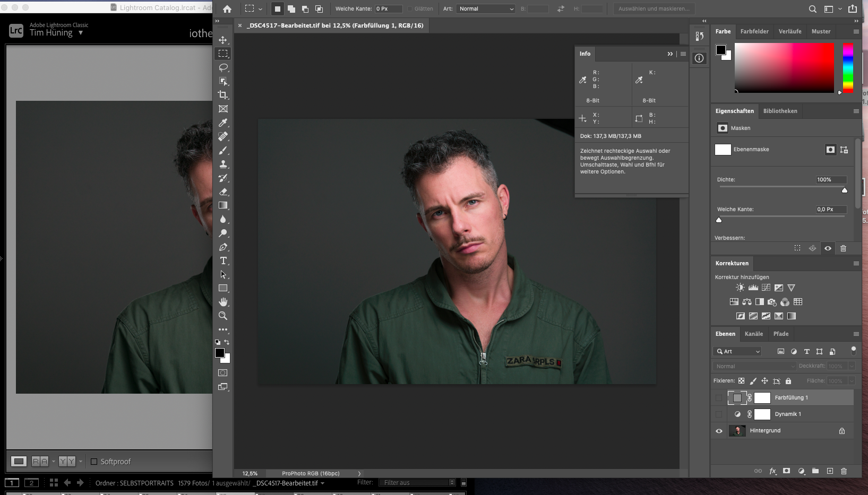Delete layer using the trash icon
This screenshot has height=495, width=868.
(844, 471)
